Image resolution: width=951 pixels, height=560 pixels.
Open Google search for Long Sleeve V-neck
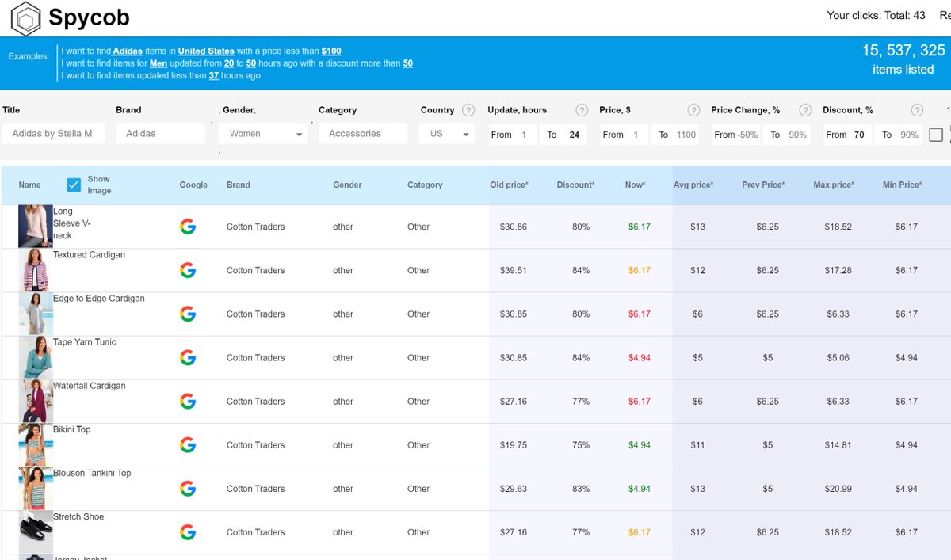pos(188,227)
